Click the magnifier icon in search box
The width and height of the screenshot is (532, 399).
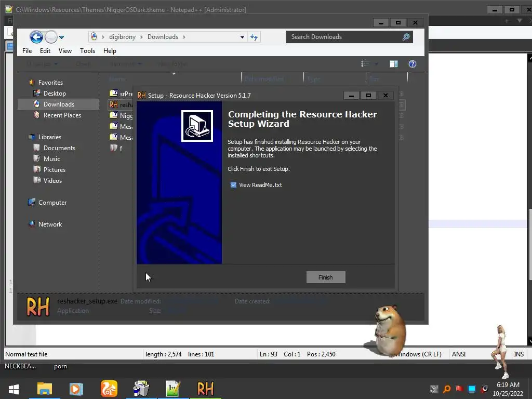pos(406,37)
